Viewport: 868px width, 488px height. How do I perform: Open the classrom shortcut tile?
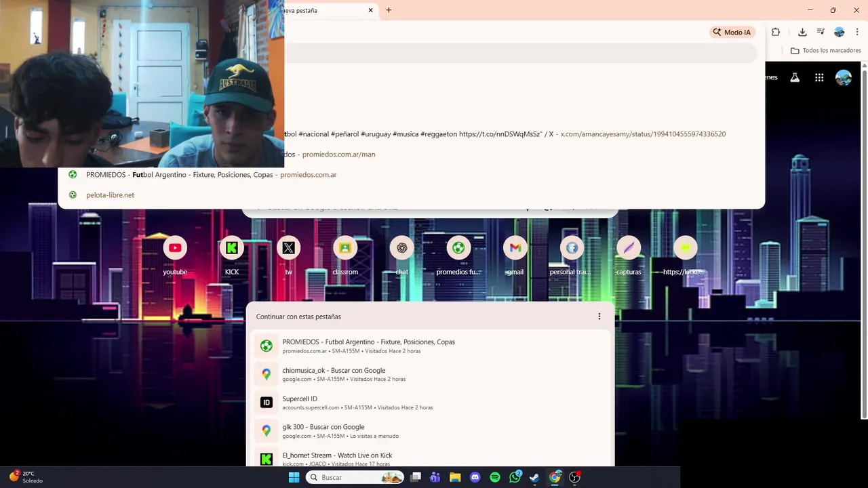(x=345, y=255)
